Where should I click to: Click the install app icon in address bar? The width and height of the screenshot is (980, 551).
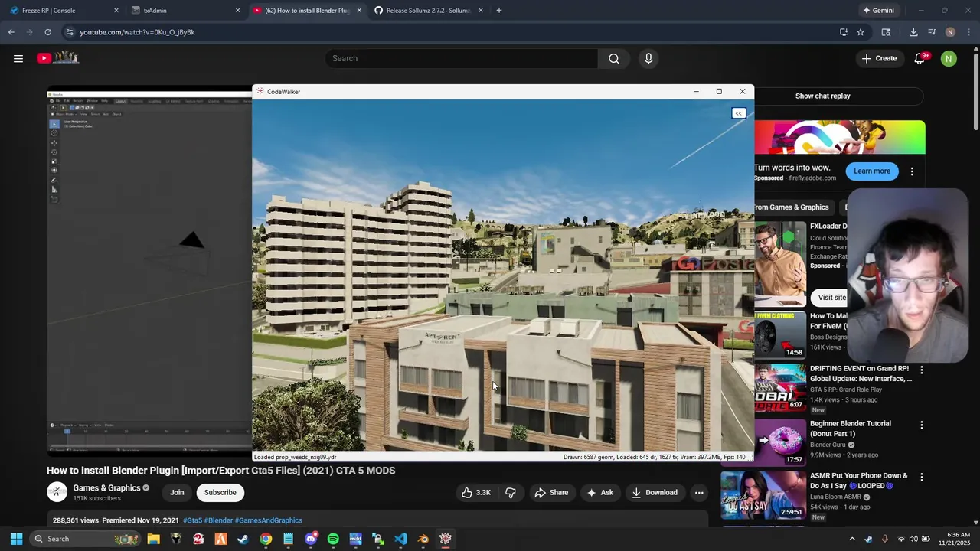844,32
